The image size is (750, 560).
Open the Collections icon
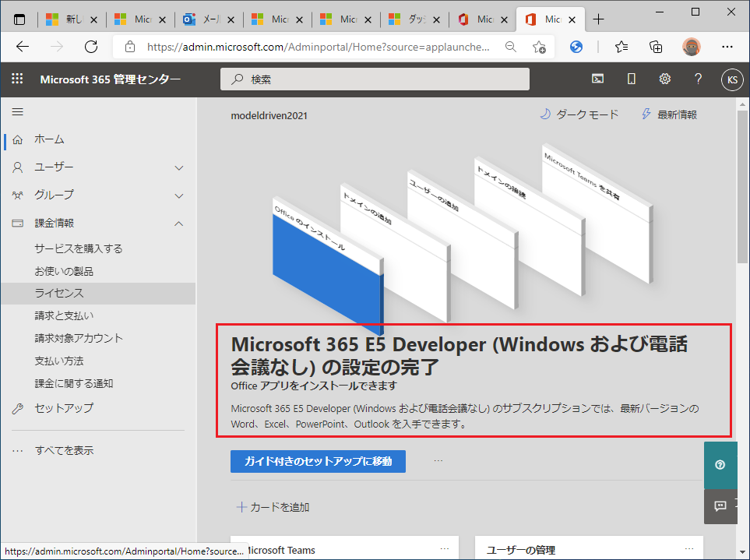click(656, 47)
